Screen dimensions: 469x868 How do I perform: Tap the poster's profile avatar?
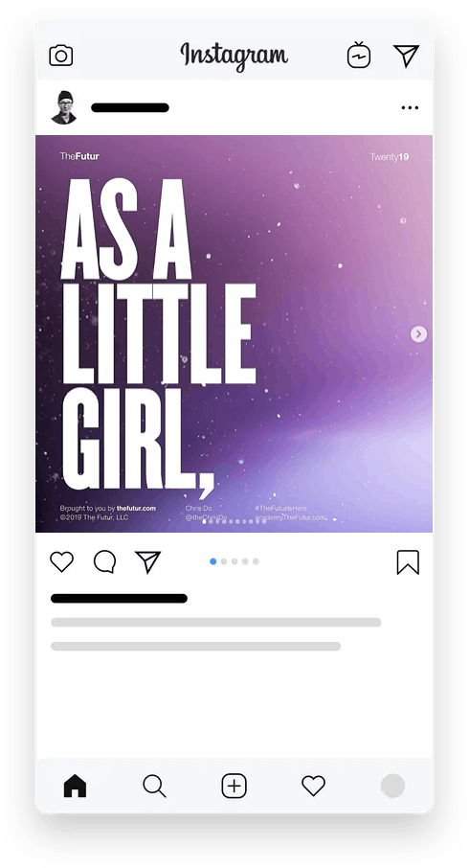(x=64, y=107)
